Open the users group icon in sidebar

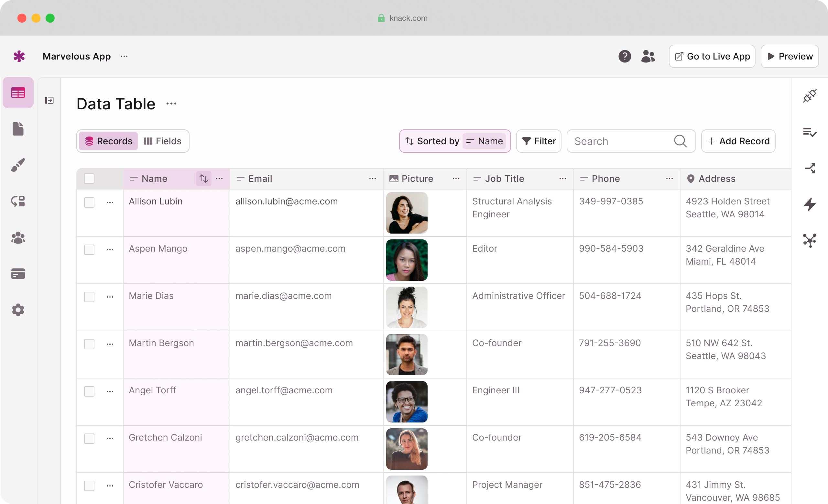pyautogui.click(x=18, y=237)
